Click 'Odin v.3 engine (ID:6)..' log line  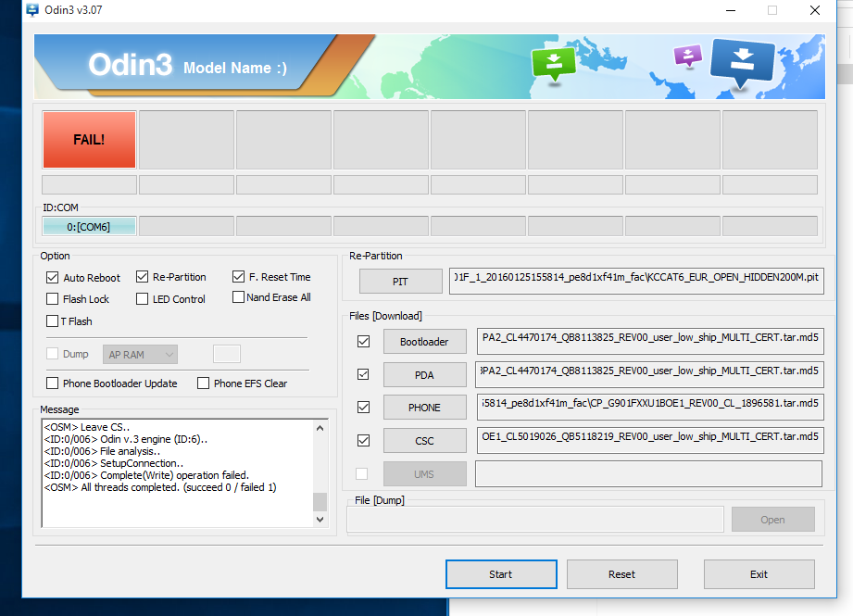[126, 439]
